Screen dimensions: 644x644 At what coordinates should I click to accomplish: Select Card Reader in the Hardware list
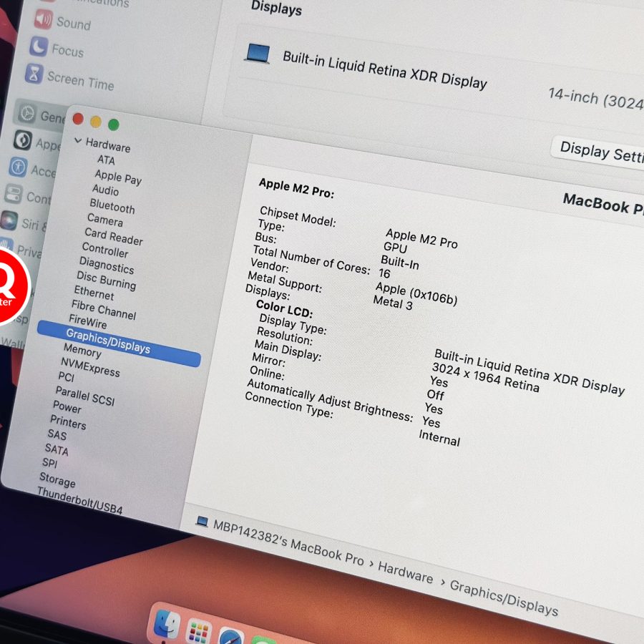[x=113, y=236]
